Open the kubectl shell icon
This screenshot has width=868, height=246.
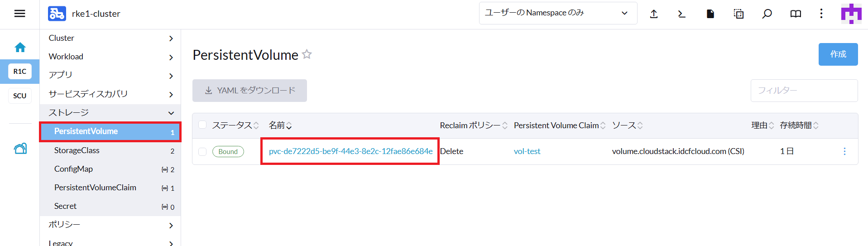tap(682, 14)
